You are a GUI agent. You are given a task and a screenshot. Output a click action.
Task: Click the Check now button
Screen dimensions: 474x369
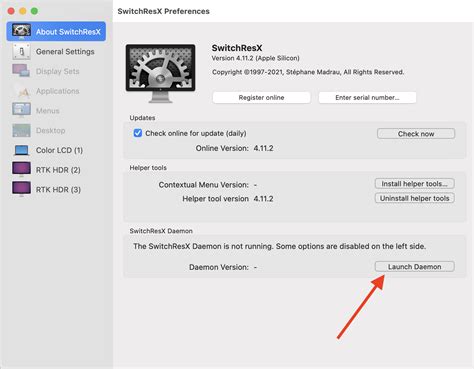[x=416, y=134]
